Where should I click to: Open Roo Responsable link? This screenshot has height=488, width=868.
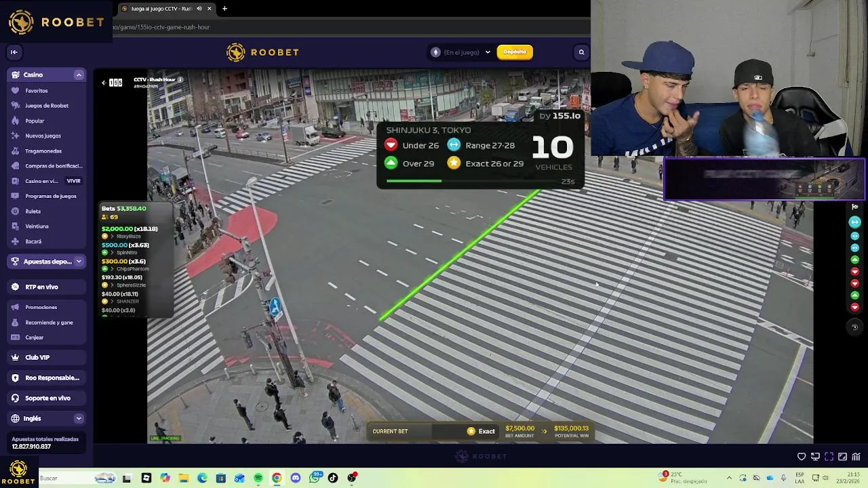46,378
